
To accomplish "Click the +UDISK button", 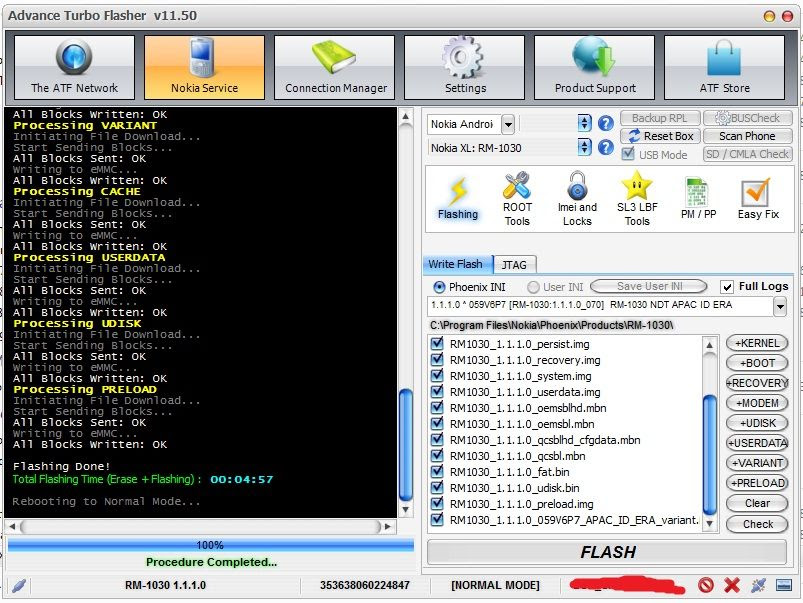I will pyautogui.click(x=757, y=423).
